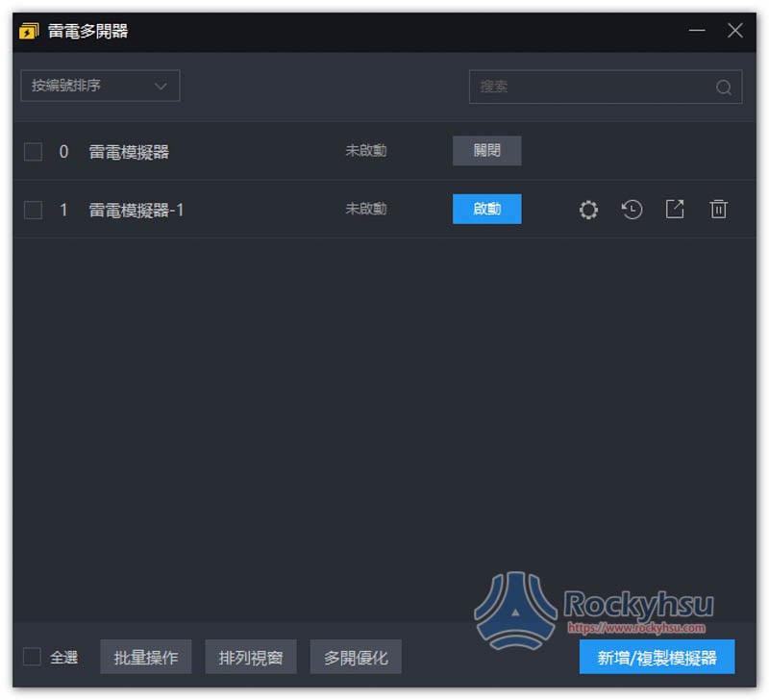Click the 關閉 button for 雷電模擬器
Screen dimensions: 769x700
(486, 151)
